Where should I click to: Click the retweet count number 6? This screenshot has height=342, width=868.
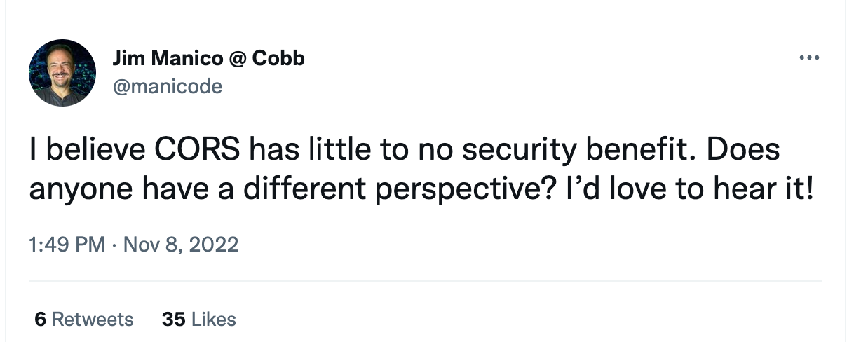click(40, 320)
